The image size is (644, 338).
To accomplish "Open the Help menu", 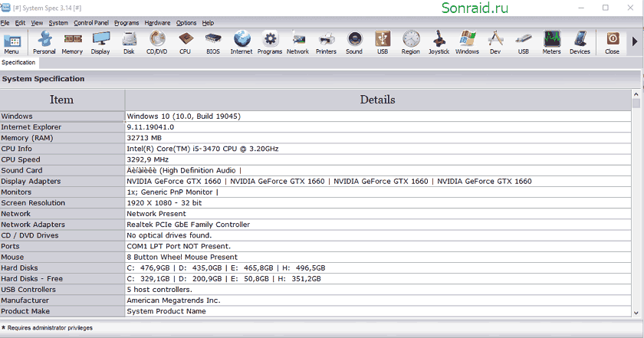I will [208, 23].
